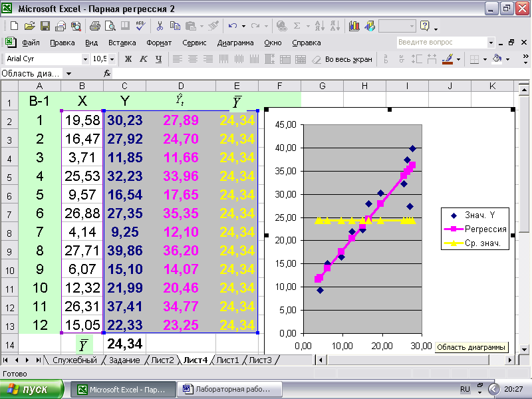Open the zoom percentage combo box
The width and height of the screenshot is (532, 399).
click(x=396, y=26)
